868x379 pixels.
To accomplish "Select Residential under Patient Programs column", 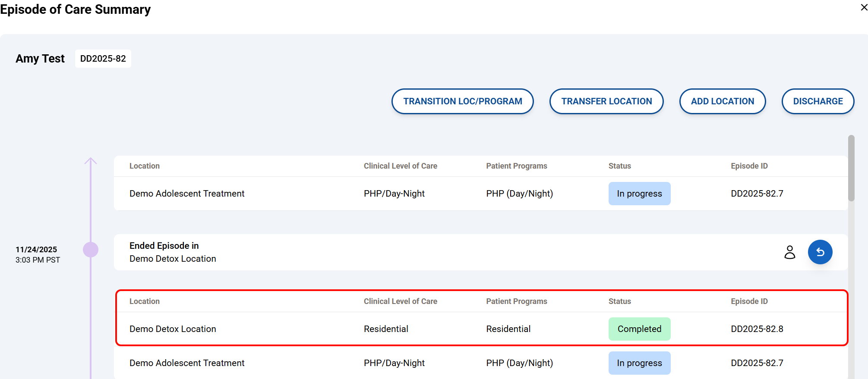I will point(508,329).
